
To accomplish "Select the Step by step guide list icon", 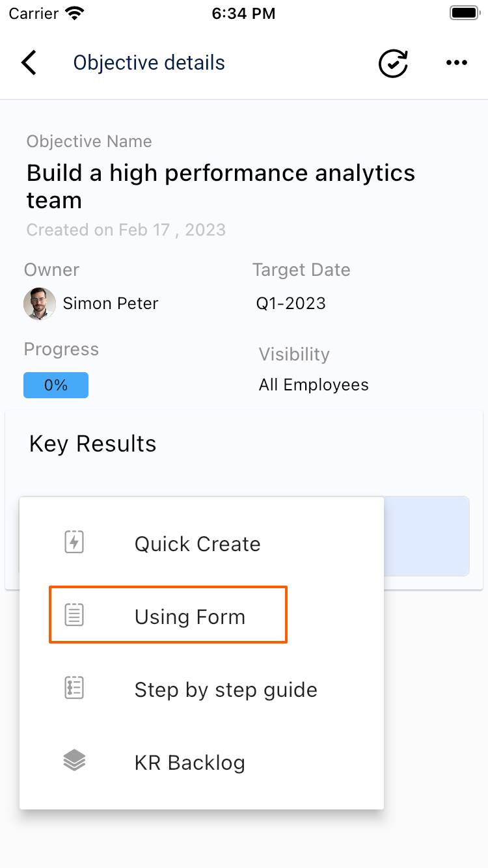I will [x=74, y=687].
